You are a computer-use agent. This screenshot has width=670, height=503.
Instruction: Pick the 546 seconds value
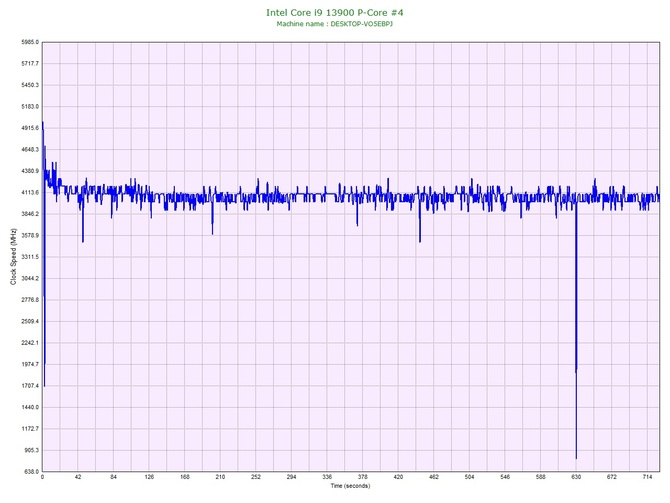tap(505, 477)
